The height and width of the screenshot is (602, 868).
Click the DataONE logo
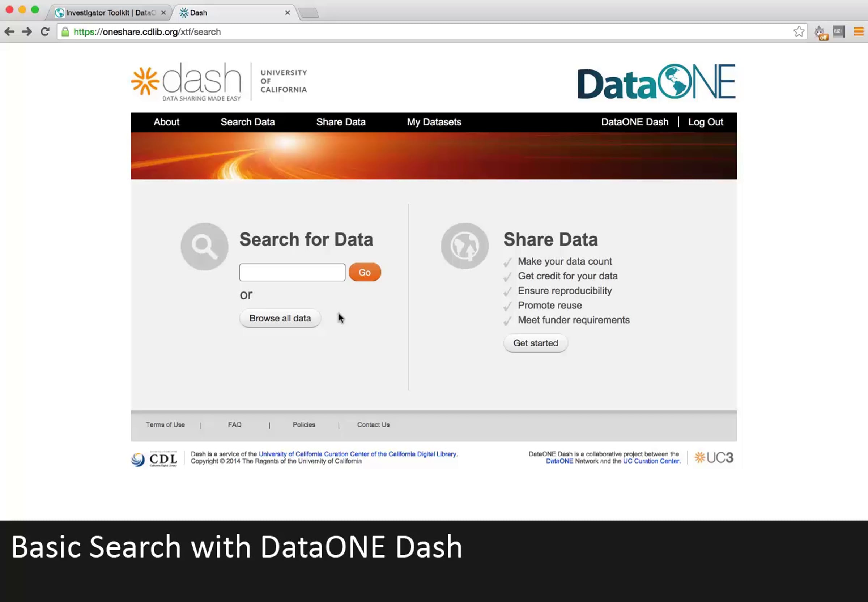click(656, 81)
